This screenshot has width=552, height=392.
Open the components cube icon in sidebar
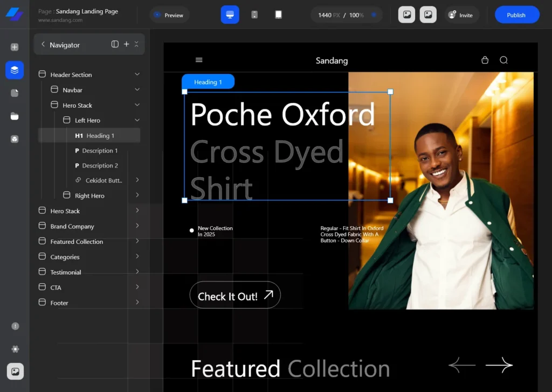pyautogui.click(x=15, y=139)
